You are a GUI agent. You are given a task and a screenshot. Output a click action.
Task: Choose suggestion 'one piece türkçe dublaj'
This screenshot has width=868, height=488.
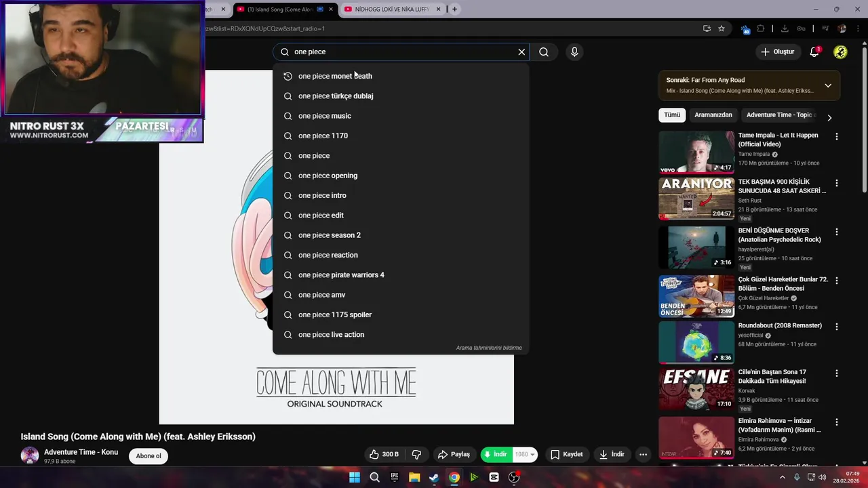(401, 96)
